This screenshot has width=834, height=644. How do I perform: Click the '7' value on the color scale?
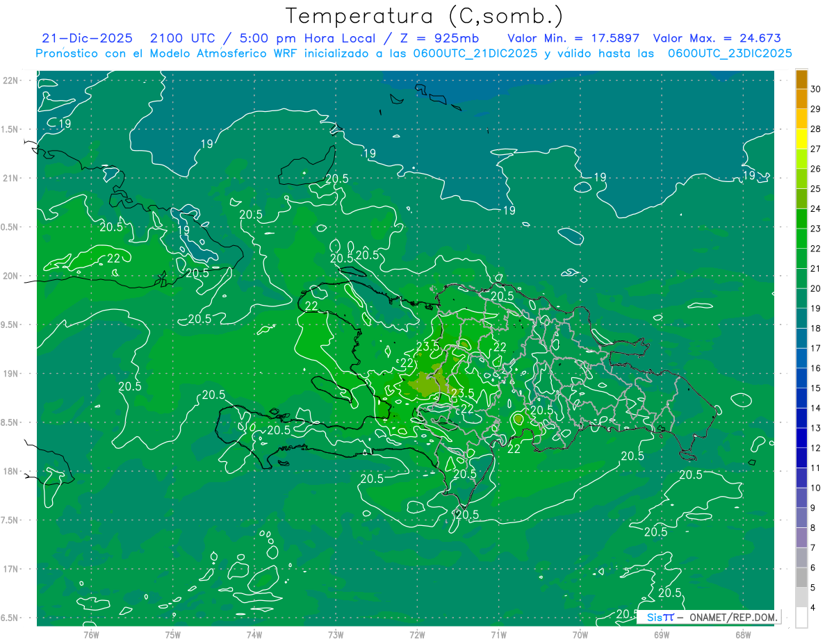click(814, 548)
